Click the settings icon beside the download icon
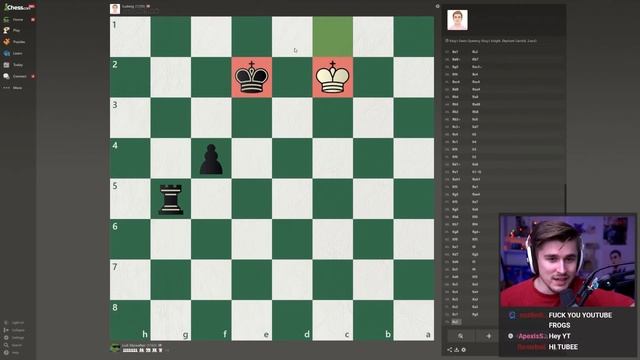 [463, 350]
